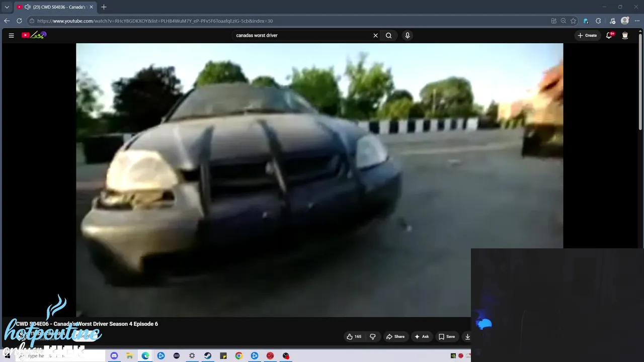
Task: Open the media control music icon
Action: (x=612, y=21)
